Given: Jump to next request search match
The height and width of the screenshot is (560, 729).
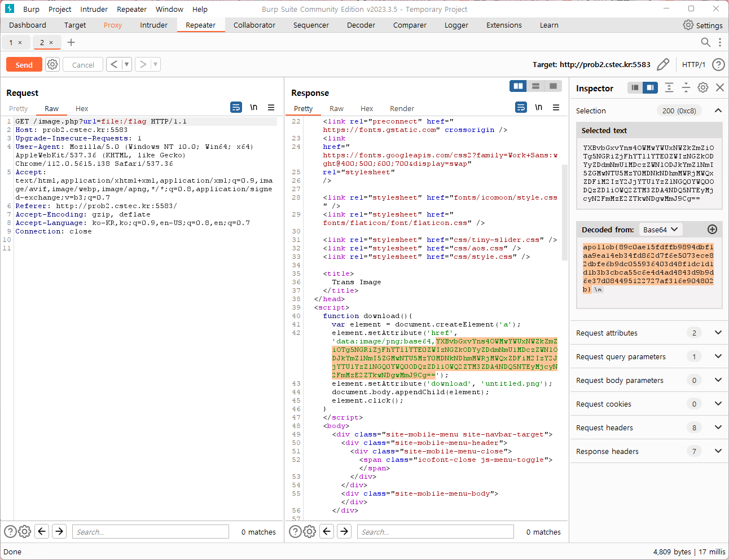Looking at the screenshot, I should pos(59,531).
